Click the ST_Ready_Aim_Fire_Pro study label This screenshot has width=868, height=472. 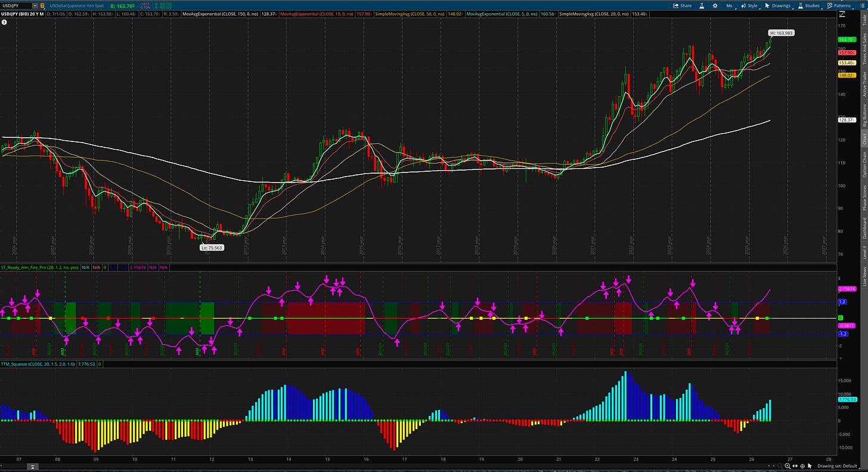(40, 267)
